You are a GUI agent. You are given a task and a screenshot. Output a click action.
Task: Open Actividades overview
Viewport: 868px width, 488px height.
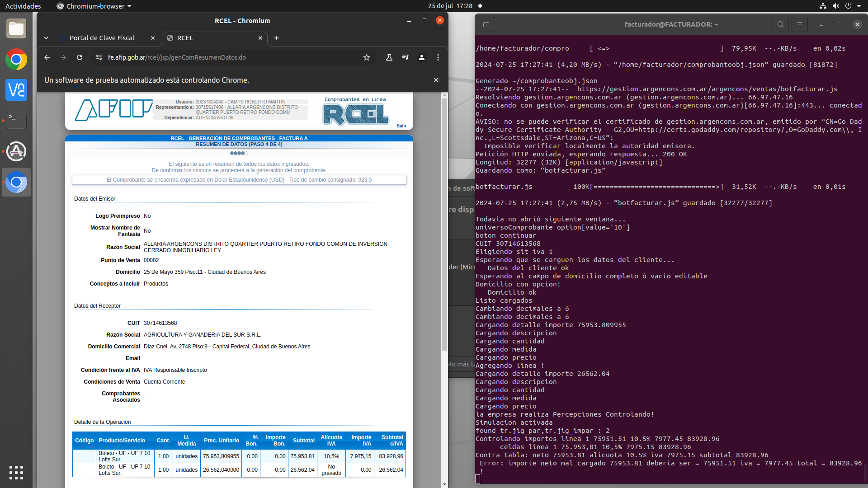[23, 6]
